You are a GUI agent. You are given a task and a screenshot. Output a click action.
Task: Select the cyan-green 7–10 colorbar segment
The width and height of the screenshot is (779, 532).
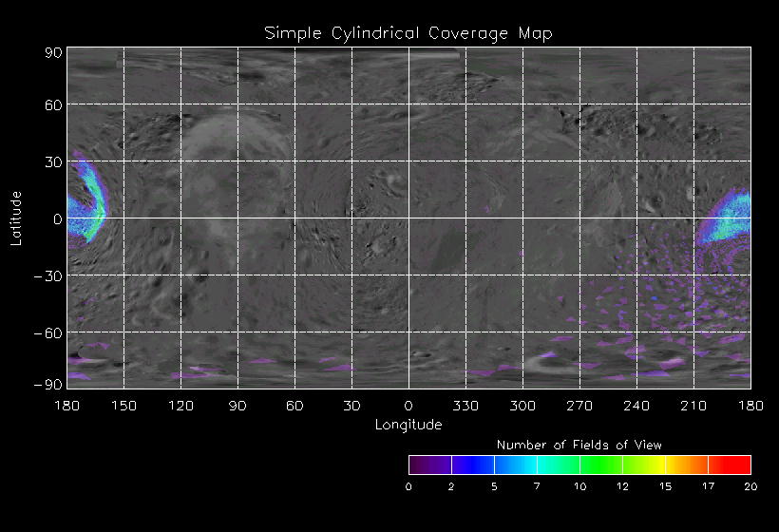tap(559, 465)
